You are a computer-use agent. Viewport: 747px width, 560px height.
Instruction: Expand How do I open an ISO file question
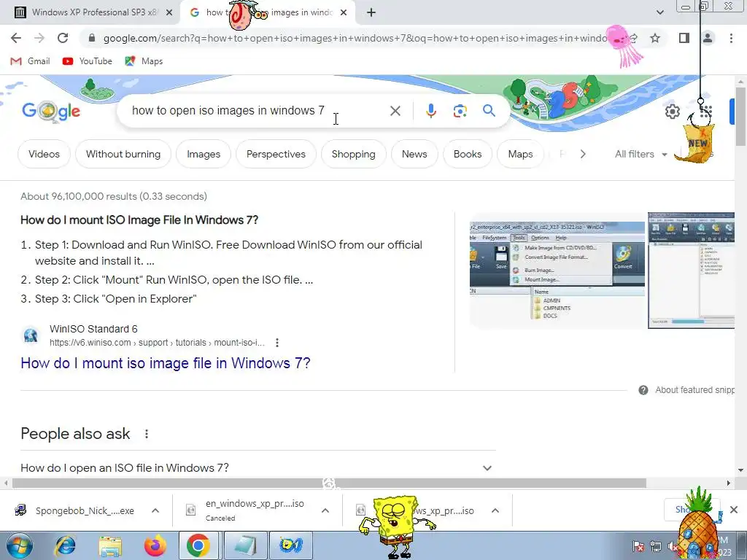coord(258,468)
